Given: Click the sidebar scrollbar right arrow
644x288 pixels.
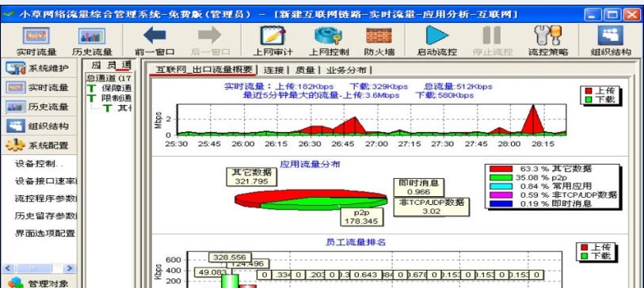Looking at the screenshot, I should coord(70,268).
